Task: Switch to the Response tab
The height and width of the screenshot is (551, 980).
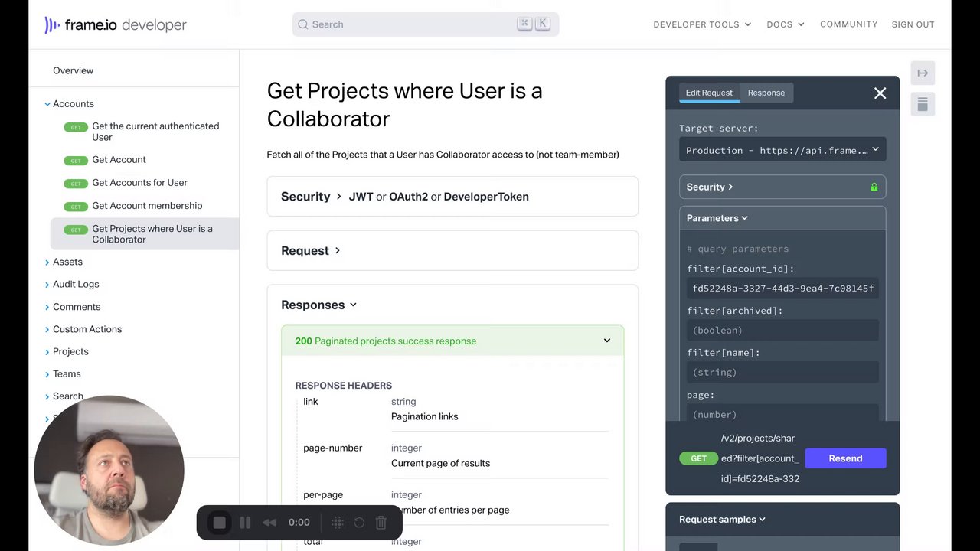Action: coord(766,93)
